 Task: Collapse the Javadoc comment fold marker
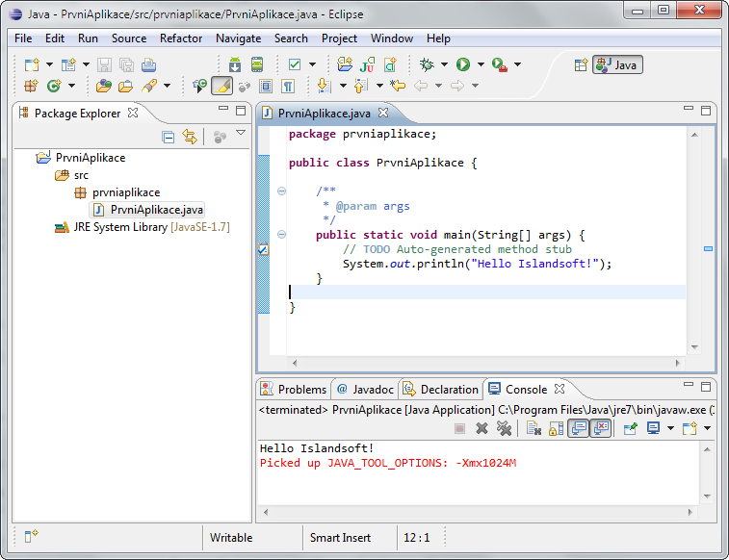pos(281,191)
